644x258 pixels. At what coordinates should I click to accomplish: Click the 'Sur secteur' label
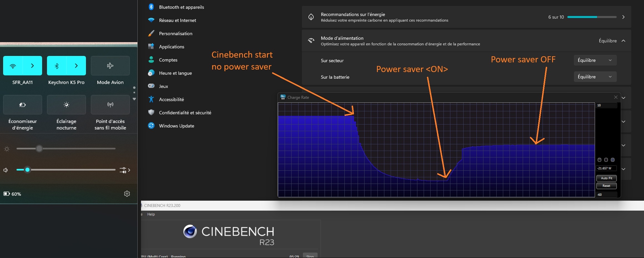point(332,60)
